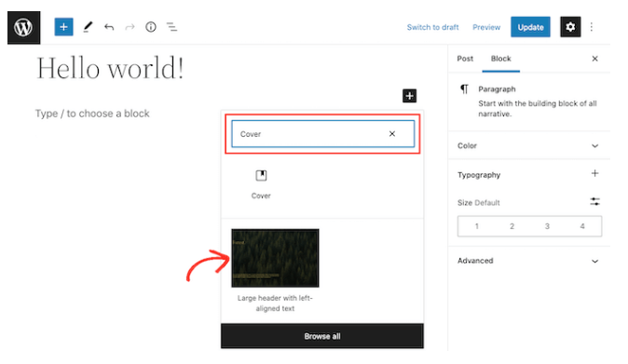This screenshot has height=364, width=628.
Task: Toggle custom size slider icon
Action: pyautogui.click(x=594, y=202)
